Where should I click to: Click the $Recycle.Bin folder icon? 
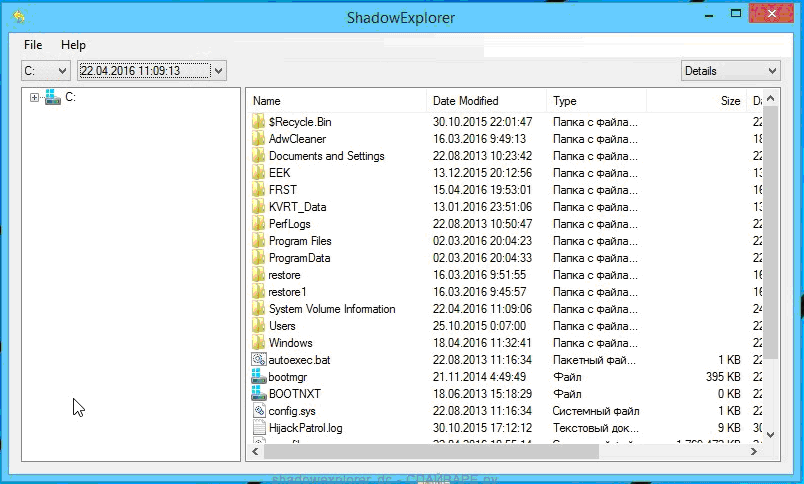(258, 122)
